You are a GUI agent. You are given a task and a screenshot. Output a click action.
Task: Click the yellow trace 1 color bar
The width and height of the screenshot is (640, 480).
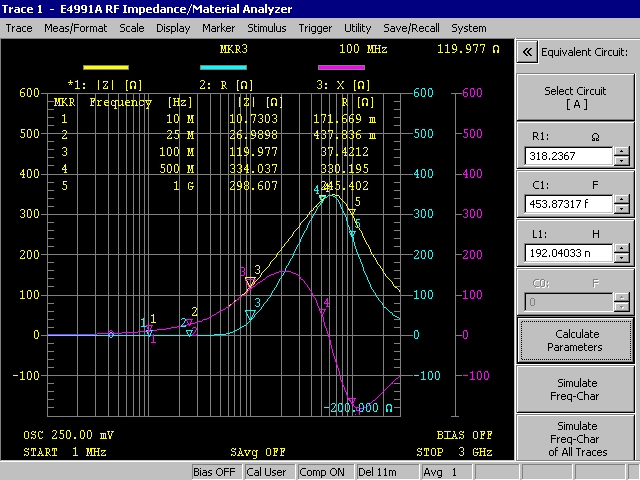tap(106, 67)
